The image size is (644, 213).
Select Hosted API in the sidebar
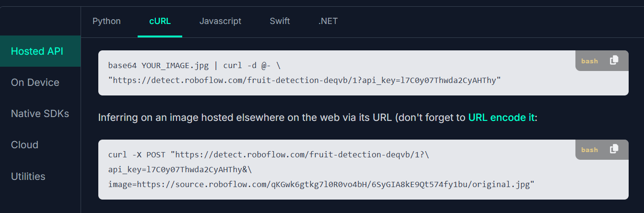(37, 51)
